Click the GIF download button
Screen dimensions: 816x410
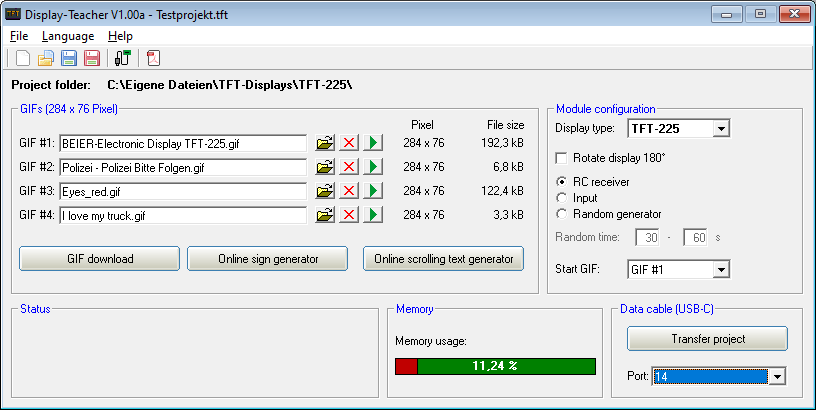[100, 259]
